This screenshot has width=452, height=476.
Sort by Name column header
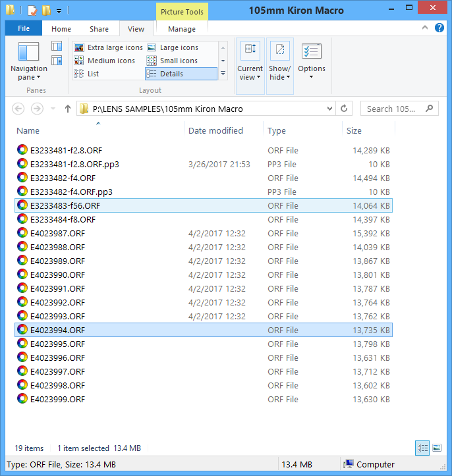tap(28, 130)
